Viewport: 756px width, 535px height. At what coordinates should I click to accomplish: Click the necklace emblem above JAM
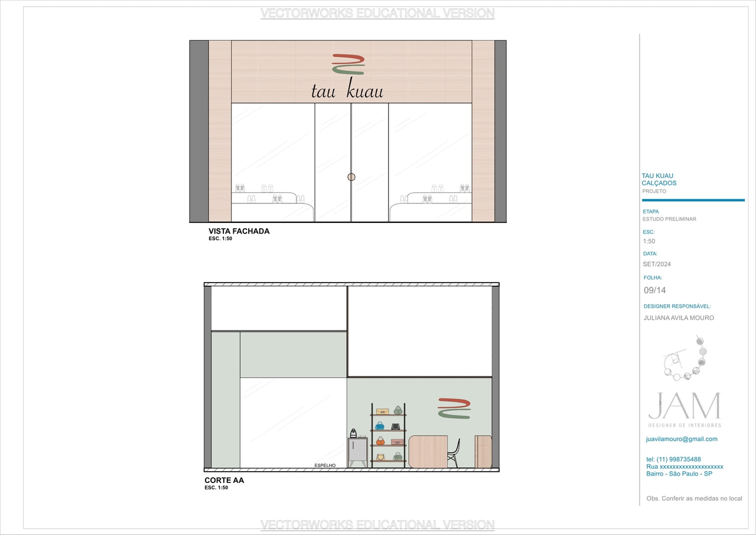click(685, 358)
